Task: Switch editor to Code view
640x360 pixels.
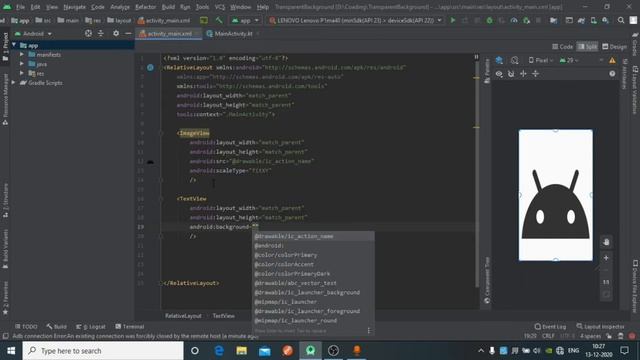Action: (562, 47)
